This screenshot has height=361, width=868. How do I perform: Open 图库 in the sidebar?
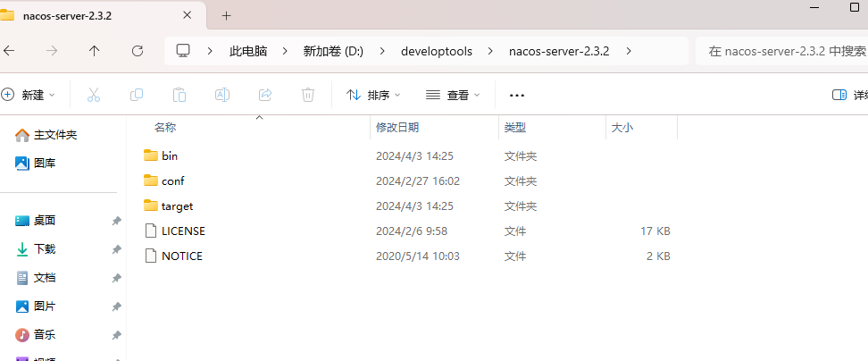[36, 164]
